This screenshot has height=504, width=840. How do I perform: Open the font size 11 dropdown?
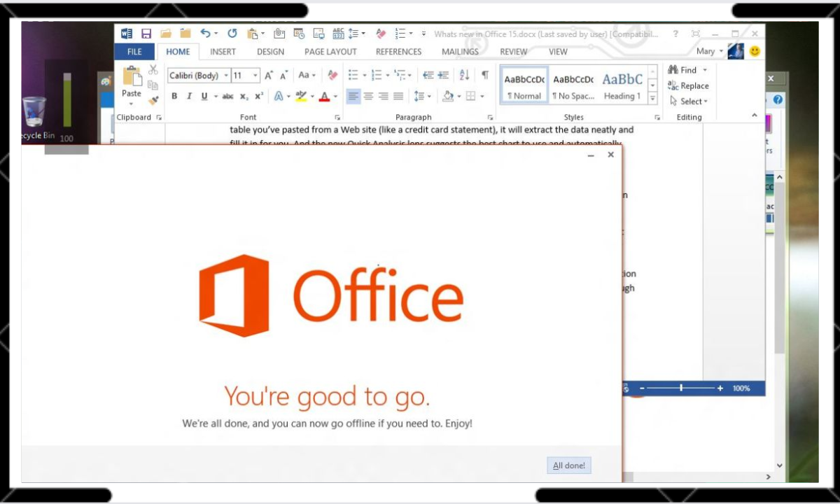tap(255, 75)
